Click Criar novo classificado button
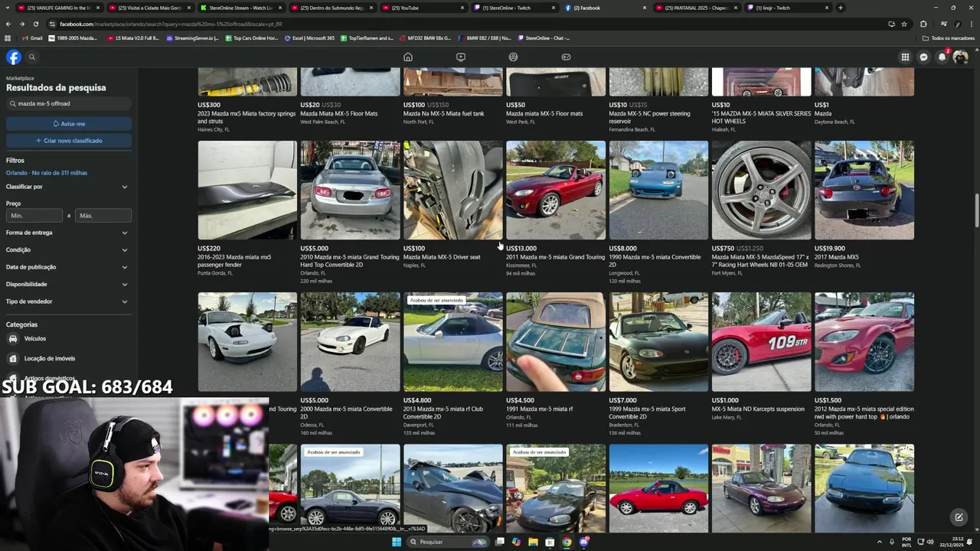980x551 pixels. [x=69, y=141]
